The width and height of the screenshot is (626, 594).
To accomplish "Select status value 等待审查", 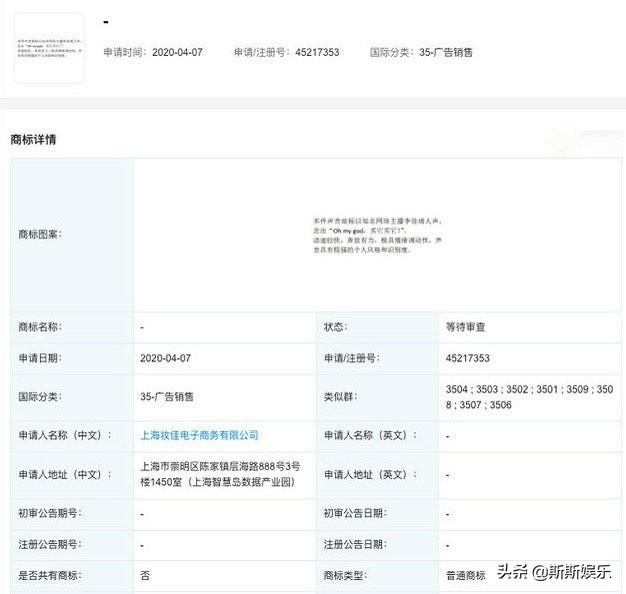I will pyautogui.click(x=465, y=327).
